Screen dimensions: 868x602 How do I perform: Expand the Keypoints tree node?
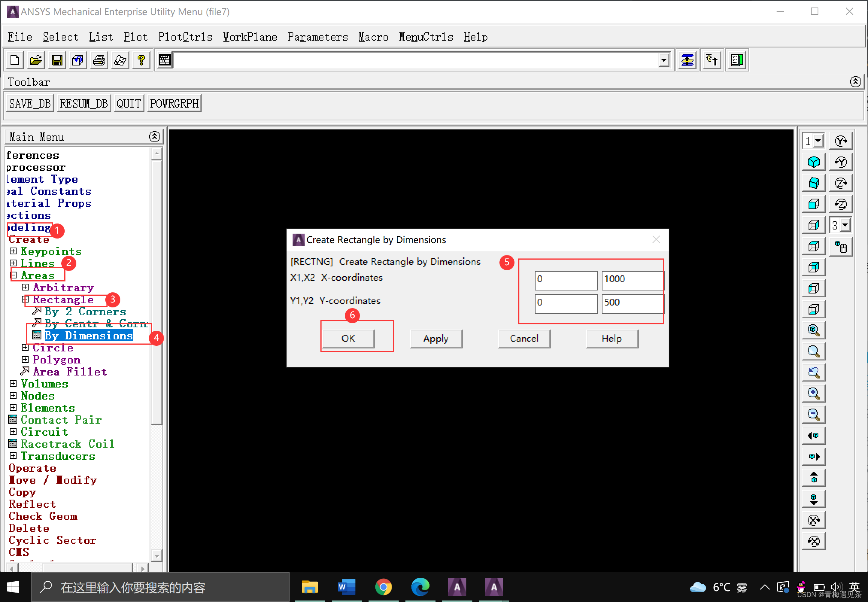coord(13,251)
